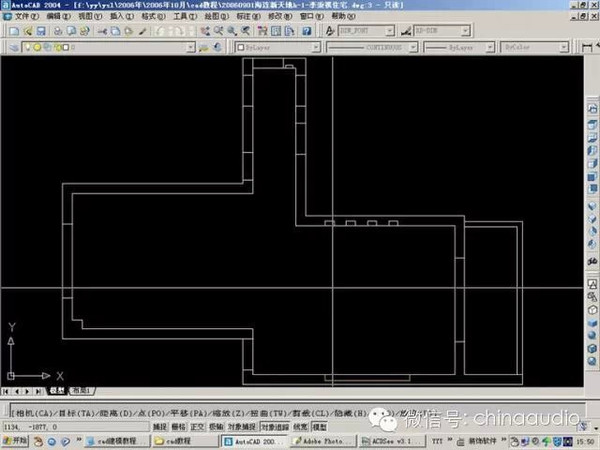
Task: Open the ByColor plot style dropdown
Action: [x=564, y=47]
